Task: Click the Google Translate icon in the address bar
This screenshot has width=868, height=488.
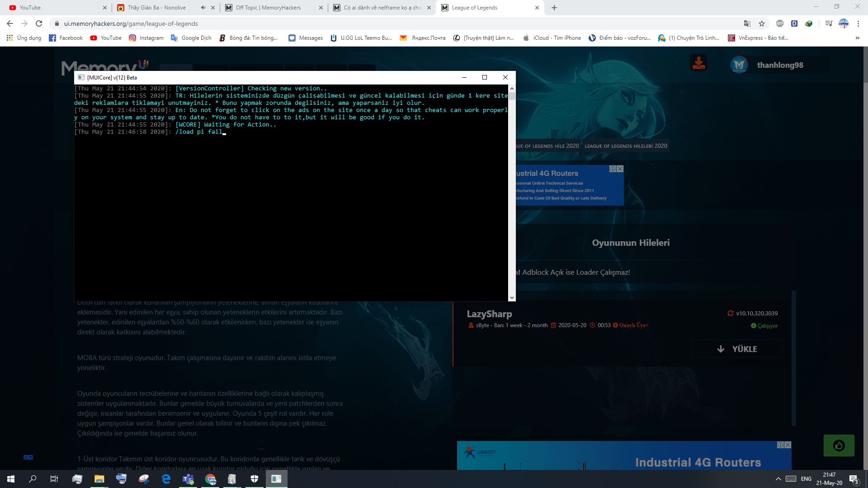Action: tap(747, 23)
